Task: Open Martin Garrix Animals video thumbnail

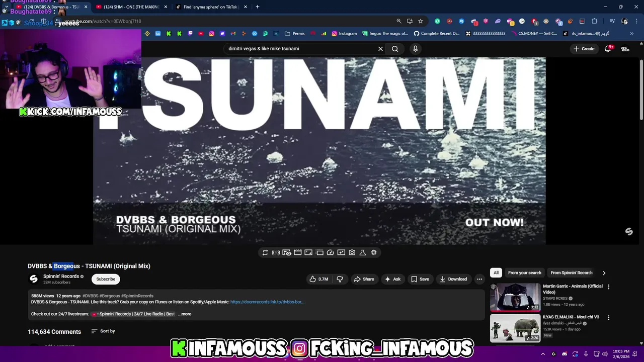Action: click(x=515, y=297)
